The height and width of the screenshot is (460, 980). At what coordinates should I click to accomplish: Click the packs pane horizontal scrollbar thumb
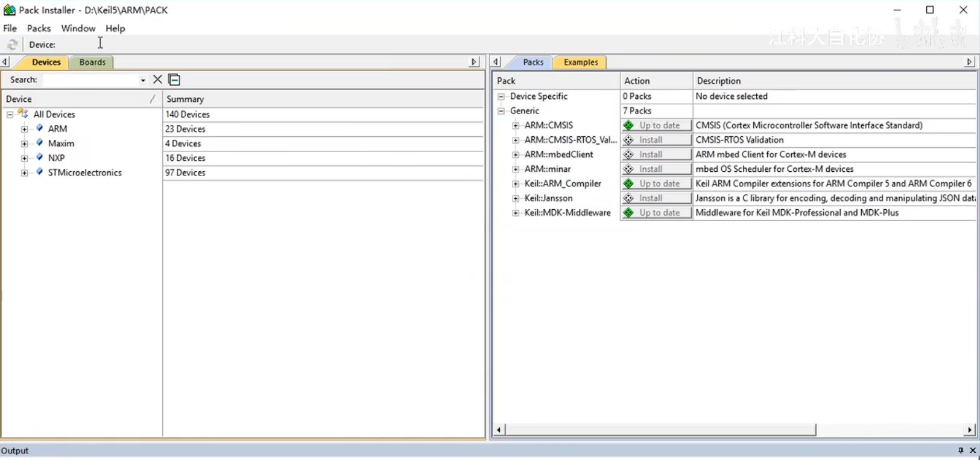[660, 430]
